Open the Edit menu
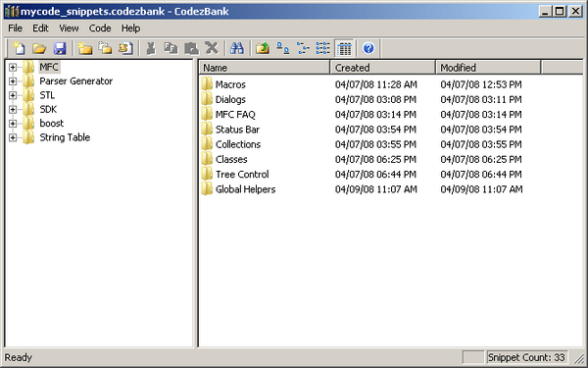The height and width of the screenshot is (368, 588). pyautogui.click(x=40, y=28)
